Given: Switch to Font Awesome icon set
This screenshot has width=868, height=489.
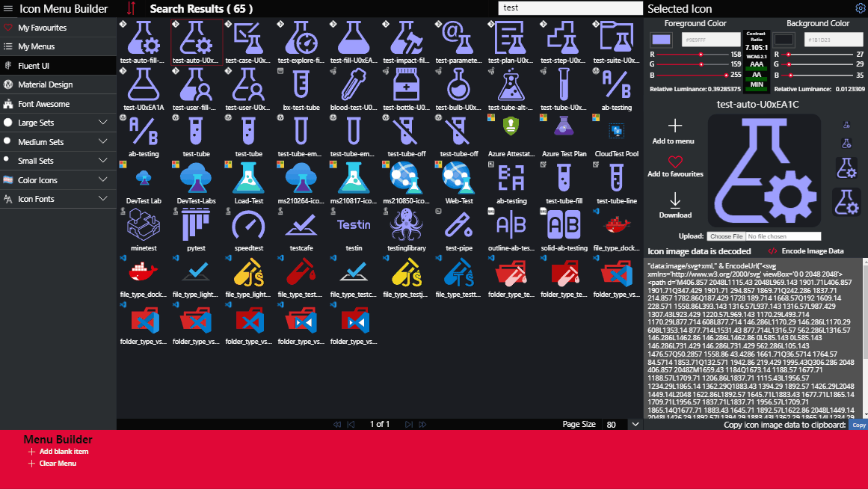Looking at the screenshot, I should pyautogui.click(x=58, y=104).
